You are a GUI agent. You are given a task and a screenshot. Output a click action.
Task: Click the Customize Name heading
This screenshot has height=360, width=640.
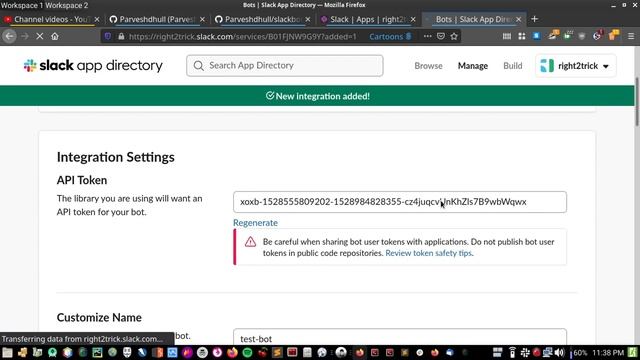point(99,318)
